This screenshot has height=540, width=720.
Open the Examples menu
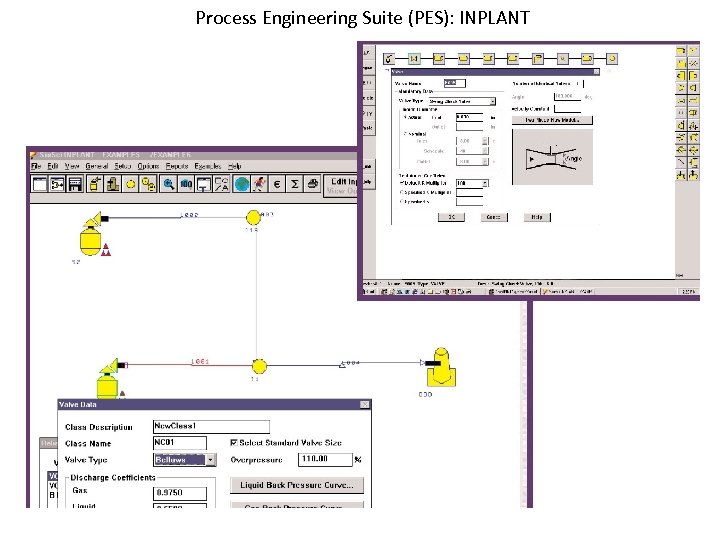point(208,166)
